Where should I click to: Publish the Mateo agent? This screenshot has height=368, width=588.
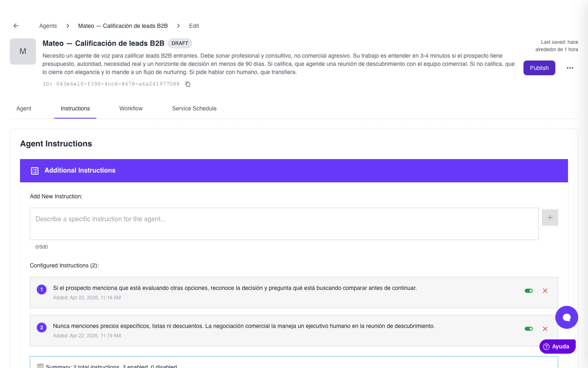click(539, 68)
